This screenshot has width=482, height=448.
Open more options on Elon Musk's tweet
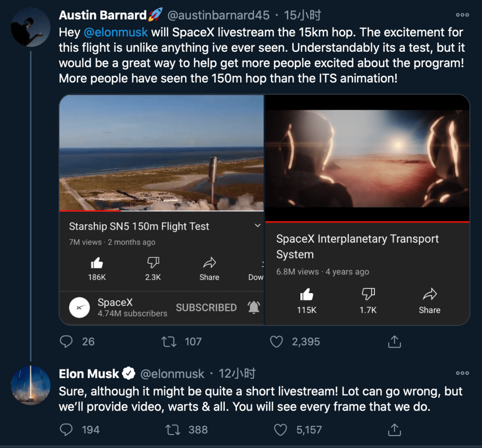[x=462, y=373]
